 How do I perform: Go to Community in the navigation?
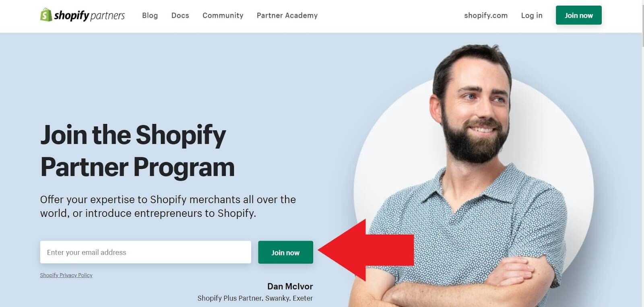click(x=223, y=15)
